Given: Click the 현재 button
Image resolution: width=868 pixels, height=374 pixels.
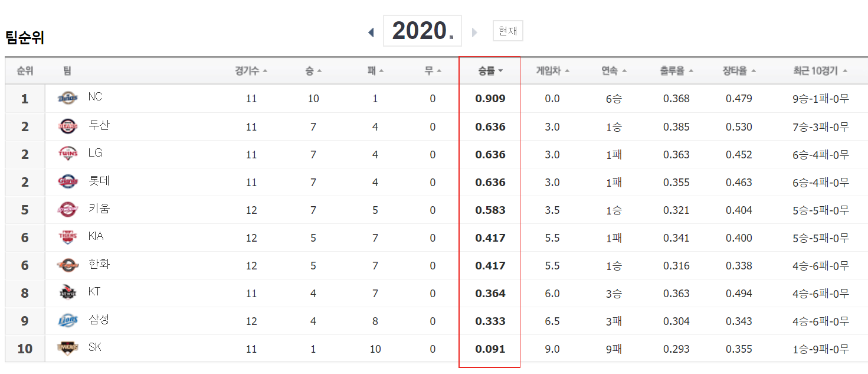Looking at the screenshot, I should [507, 31].
